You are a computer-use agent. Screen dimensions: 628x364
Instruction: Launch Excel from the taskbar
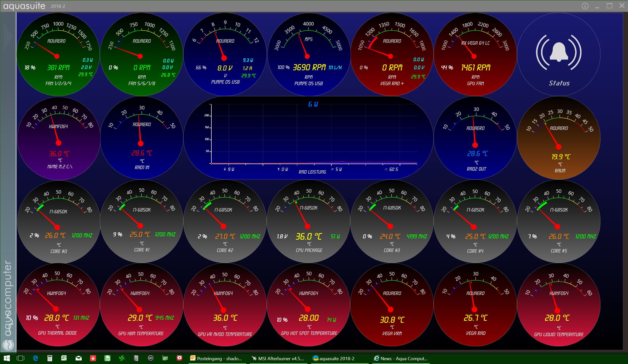64,358
